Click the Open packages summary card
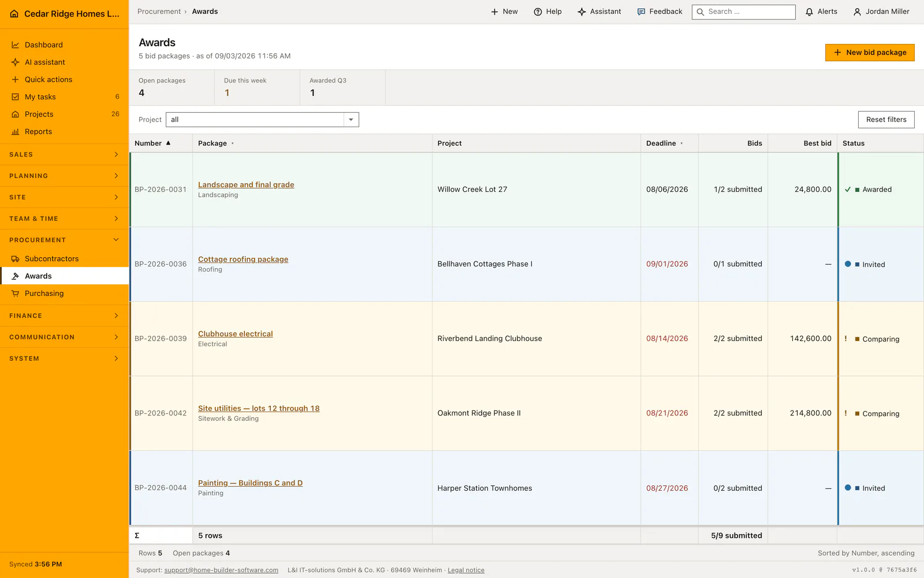The height and width of the screenshot is (578, 924). click(x=172, y=88)
